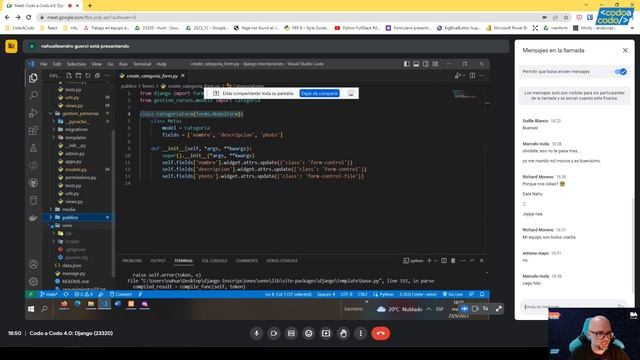This screenshot has height=360, width=640.
Task: Leave the call with red hang-up button
Action: click(380, 333)
